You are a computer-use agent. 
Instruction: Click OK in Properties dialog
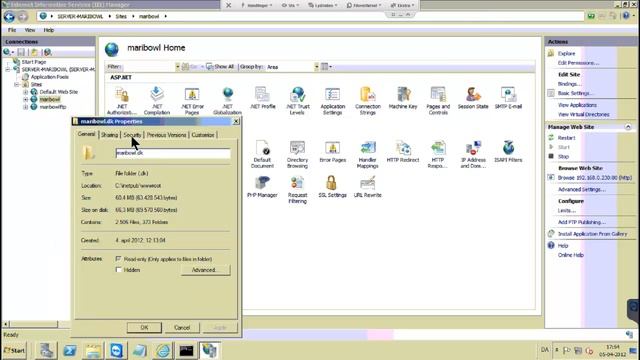point(144,327)
